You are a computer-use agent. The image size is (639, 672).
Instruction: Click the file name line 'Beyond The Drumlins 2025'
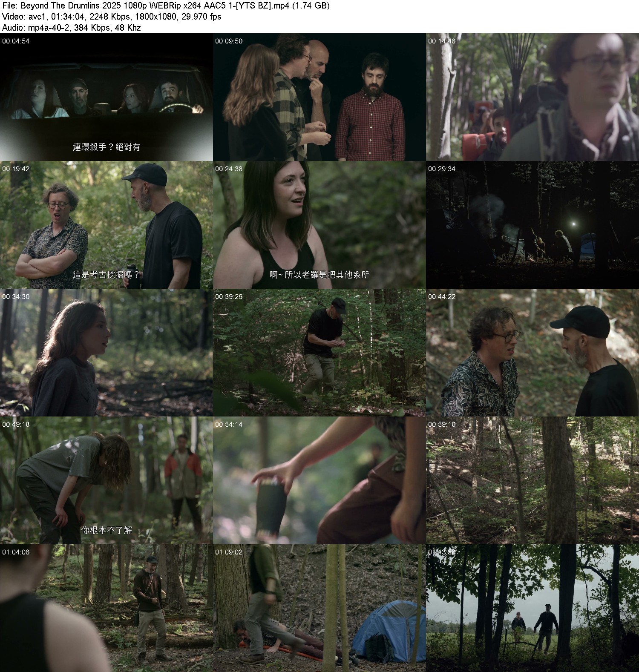(x=166, y=6)
